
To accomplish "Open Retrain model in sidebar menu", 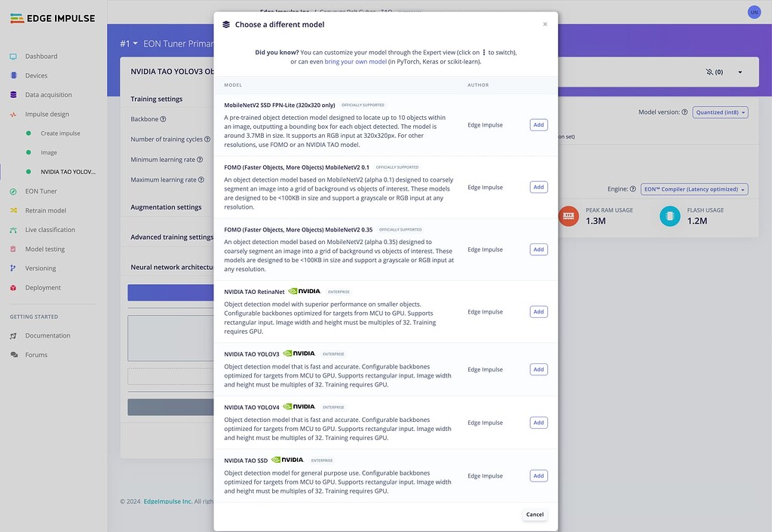I will click(45, 210).
